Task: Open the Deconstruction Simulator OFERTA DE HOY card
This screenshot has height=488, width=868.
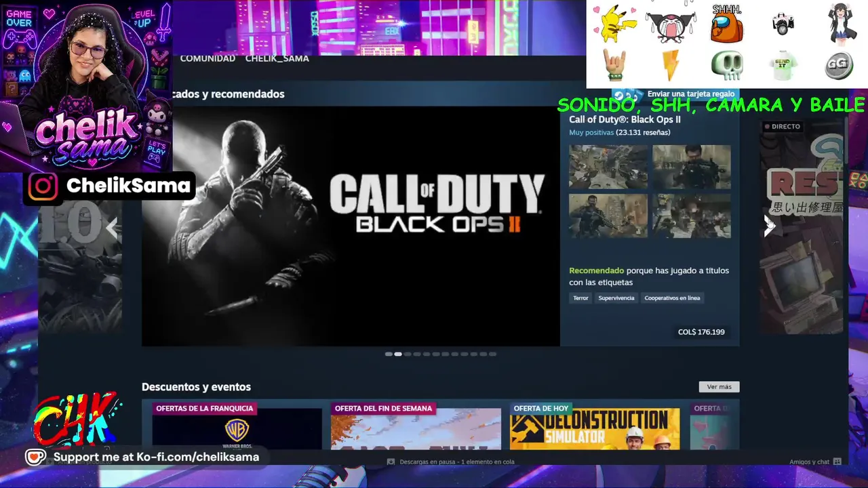Action: coord(595,425)
